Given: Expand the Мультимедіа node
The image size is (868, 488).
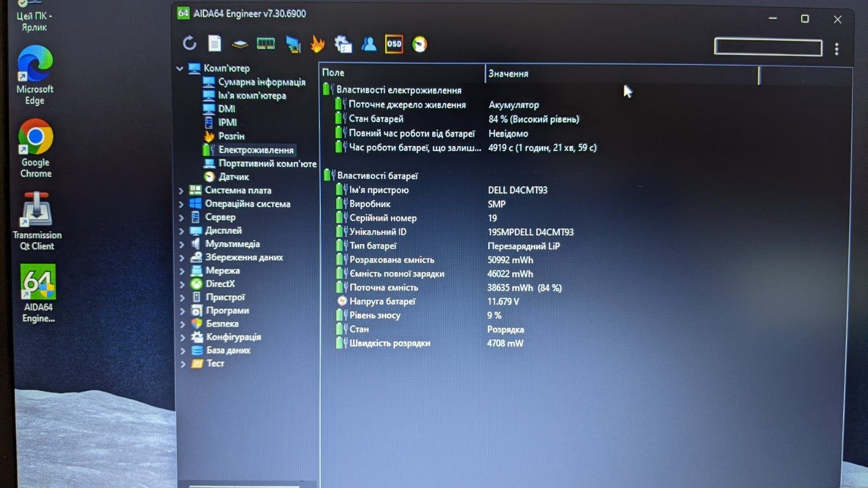Looking at the screenshot, I should click(x=181, y=245).
